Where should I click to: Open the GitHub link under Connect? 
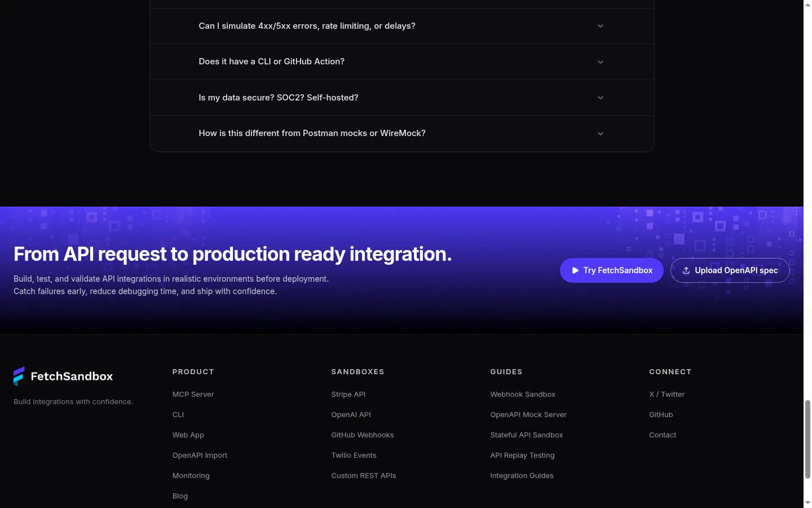(x=661, y=415)
